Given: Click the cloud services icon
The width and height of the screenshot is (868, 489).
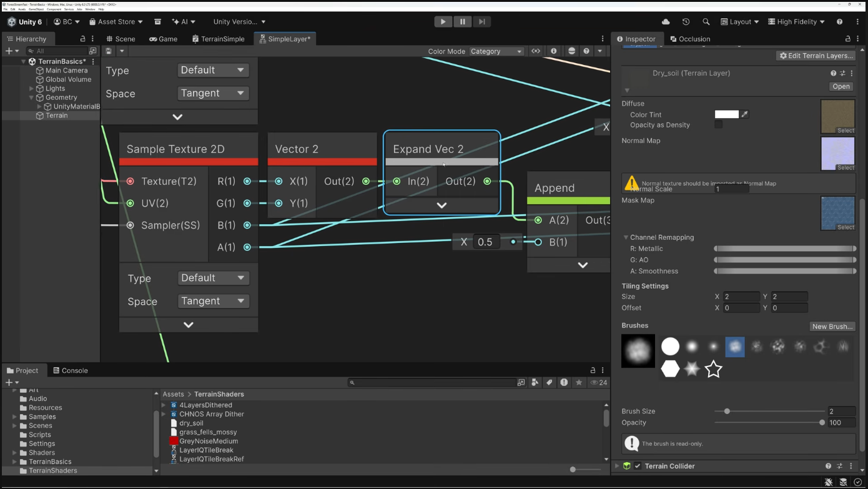Looking at the screenshot, I should coord(666,22).
